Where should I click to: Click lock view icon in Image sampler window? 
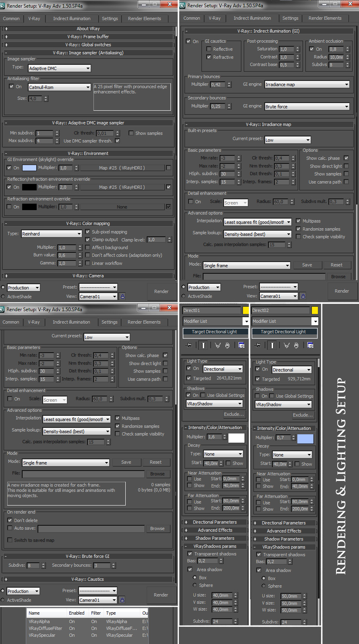[x=122, y=296]
